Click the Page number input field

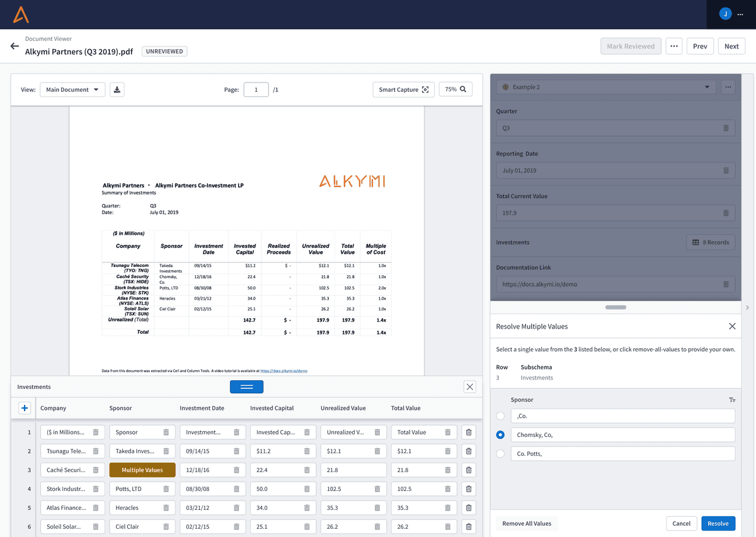click(x=256, y=89)
